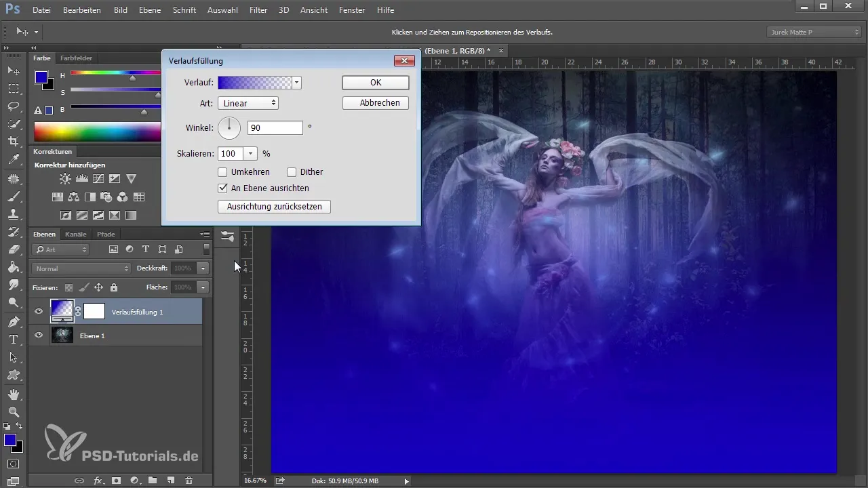The width and height of the screenshot is (868, 488).
Task: Click Ausrichtung zurücksetzen button
Action: (x=274, y=207)
